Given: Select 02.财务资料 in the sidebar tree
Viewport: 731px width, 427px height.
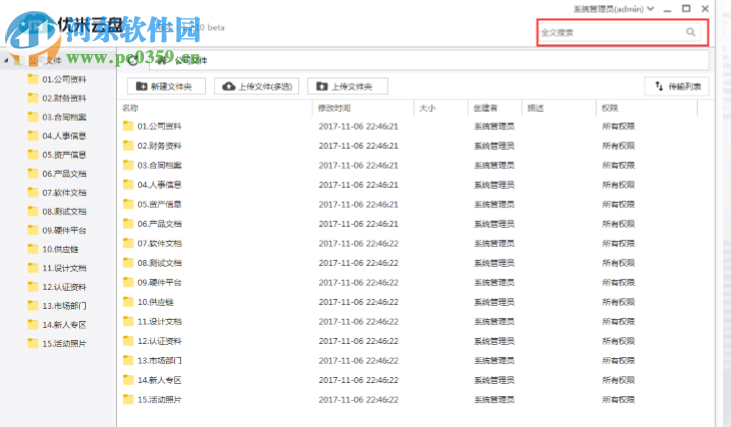Looking at the screenshot, I should tap(64, 98).
